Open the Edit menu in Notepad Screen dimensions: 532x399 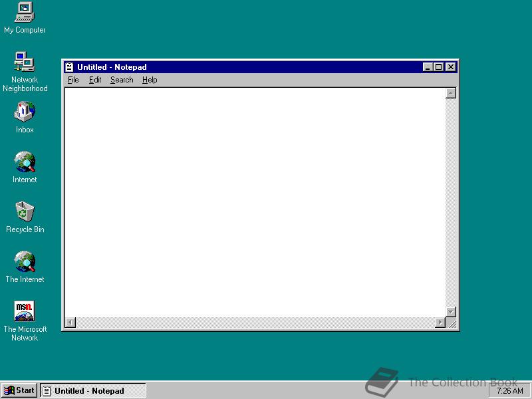pyautogui.click(x=95, y=80)
